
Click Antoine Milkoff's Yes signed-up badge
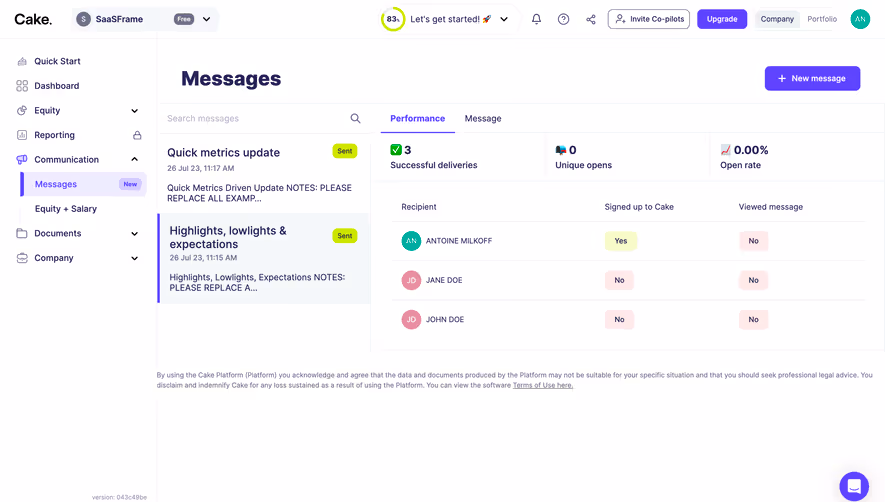(620, 241)
